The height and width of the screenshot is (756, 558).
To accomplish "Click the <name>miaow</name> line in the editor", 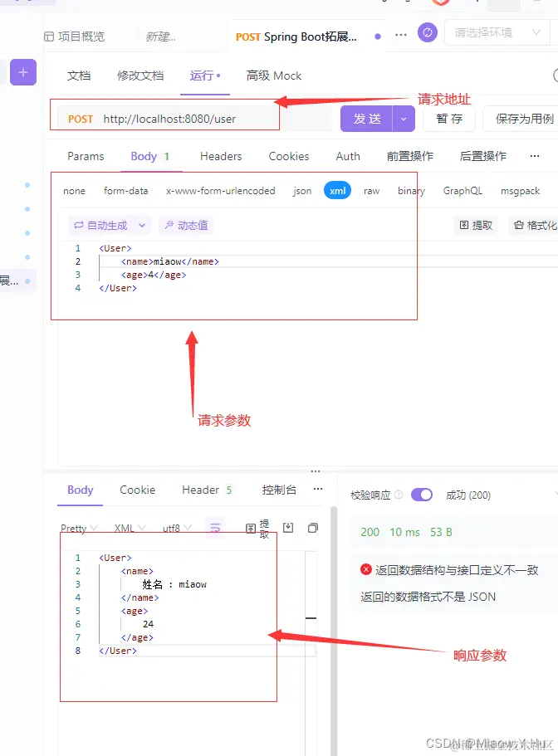I will (x=169, y=261).
